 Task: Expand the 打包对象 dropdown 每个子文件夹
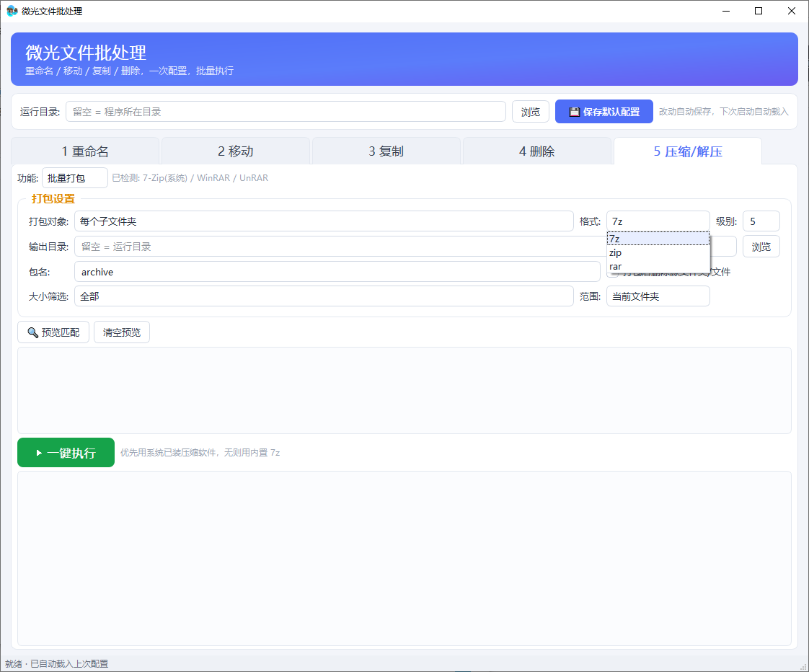tap(324, 221)
